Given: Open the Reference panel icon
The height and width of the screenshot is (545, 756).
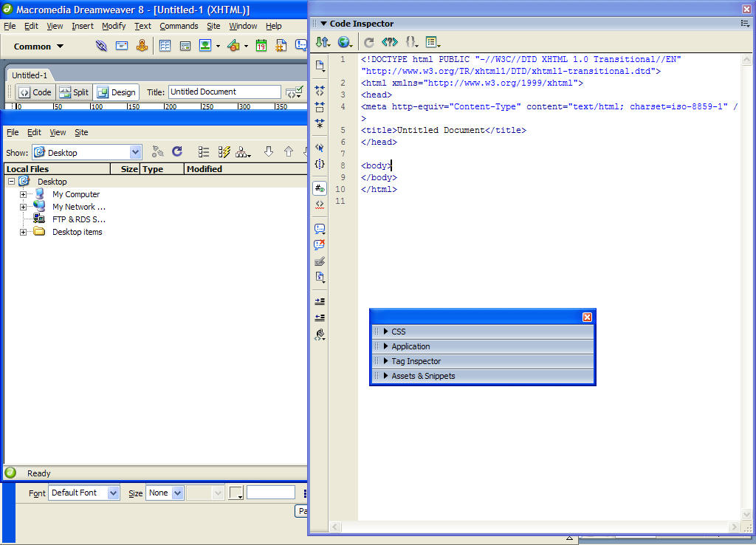Looking at the screenshot, I should coord(390,42).
